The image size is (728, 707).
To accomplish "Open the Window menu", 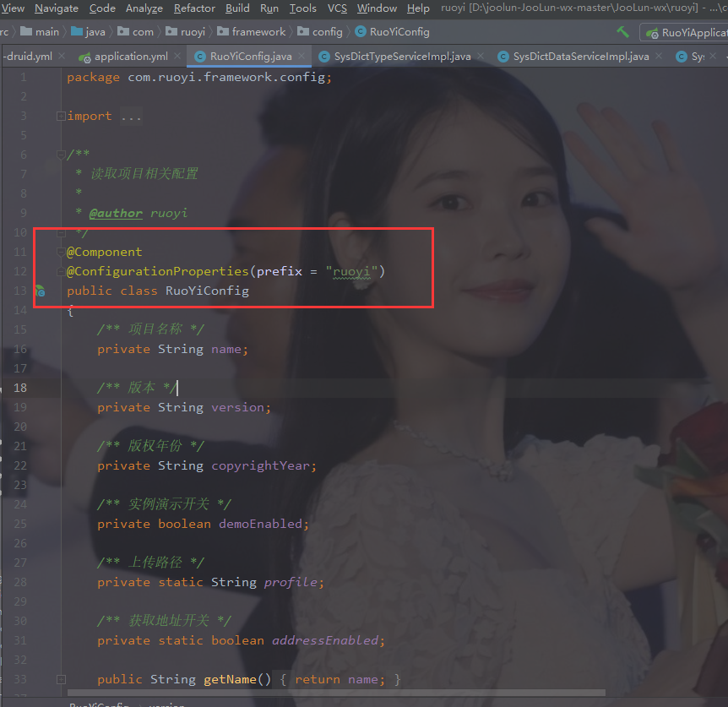I will 377,8.
